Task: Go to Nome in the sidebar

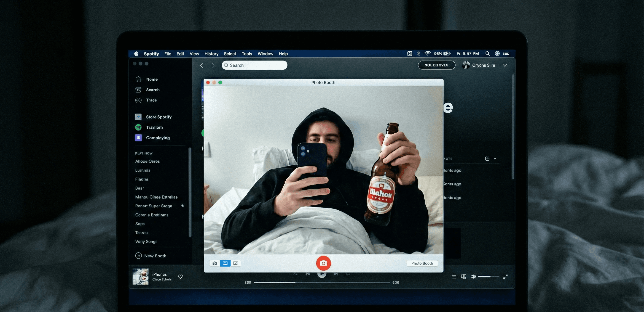Action: (x=151, y=79)
